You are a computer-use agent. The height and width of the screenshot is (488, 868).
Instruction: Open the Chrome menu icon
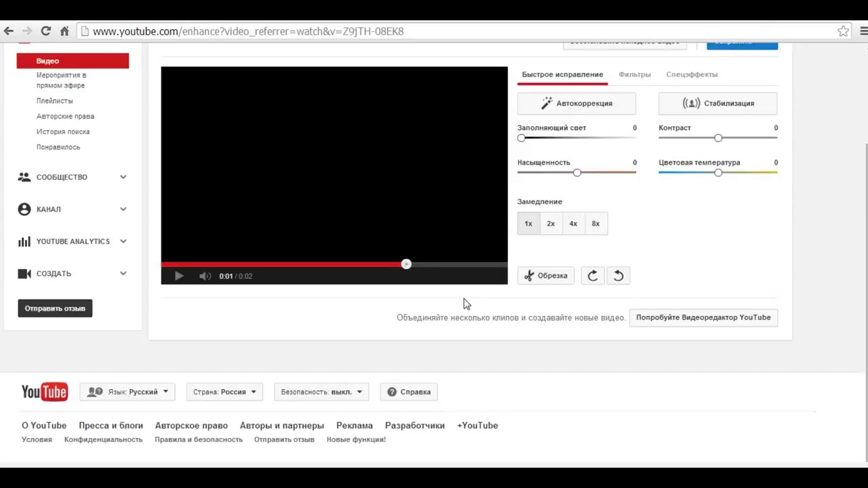click(x=864, y=31)
